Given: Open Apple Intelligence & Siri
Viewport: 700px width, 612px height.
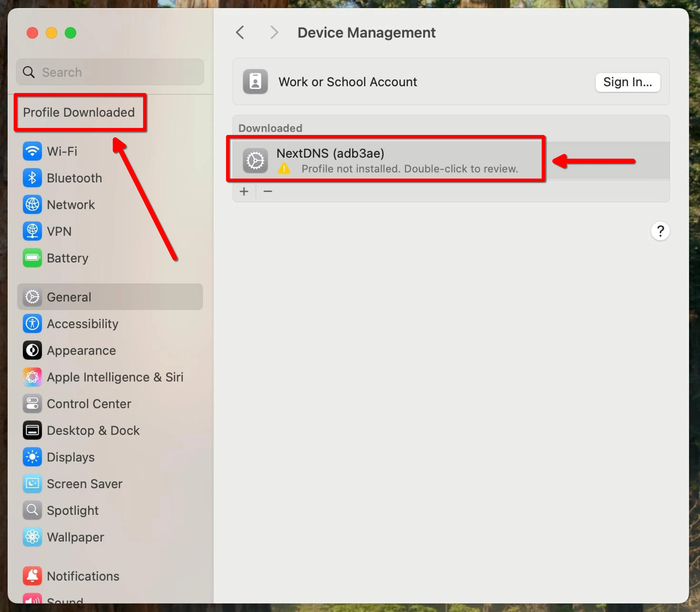Looking at the screenshot, I should [115, 377].
